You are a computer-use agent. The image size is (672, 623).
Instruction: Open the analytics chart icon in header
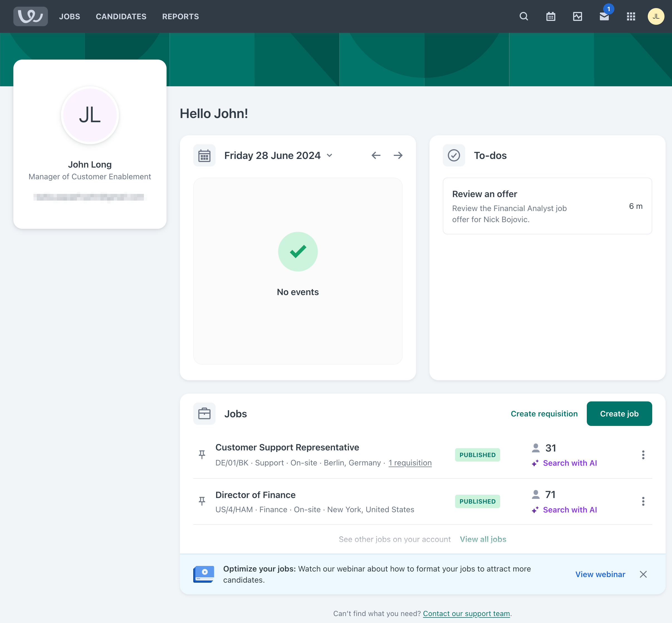(x=577, y=16)
